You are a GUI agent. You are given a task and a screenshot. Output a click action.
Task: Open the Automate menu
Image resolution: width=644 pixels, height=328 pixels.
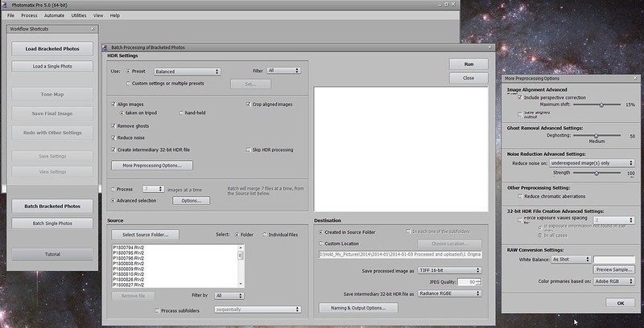[55, 15]
